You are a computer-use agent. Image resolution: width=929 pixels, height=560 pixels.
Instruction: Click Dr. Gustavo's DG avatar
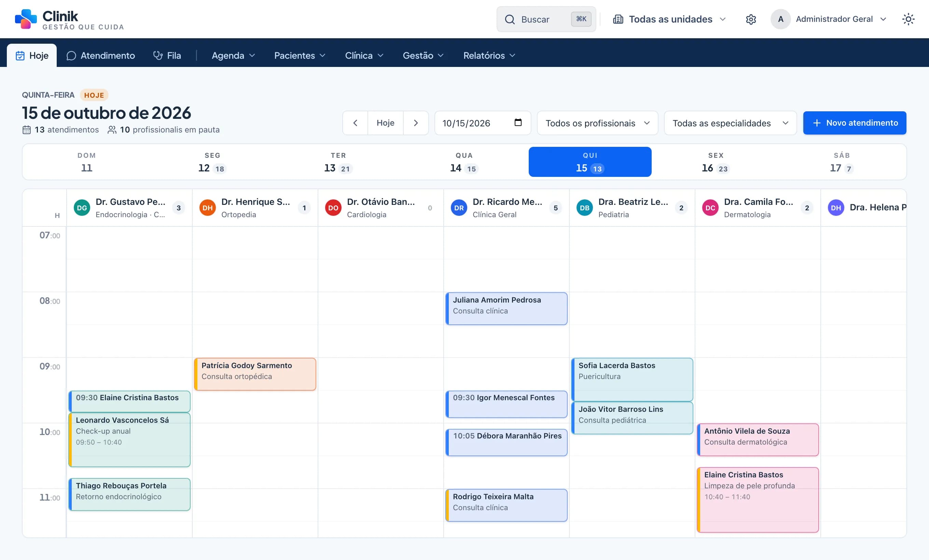82,208
